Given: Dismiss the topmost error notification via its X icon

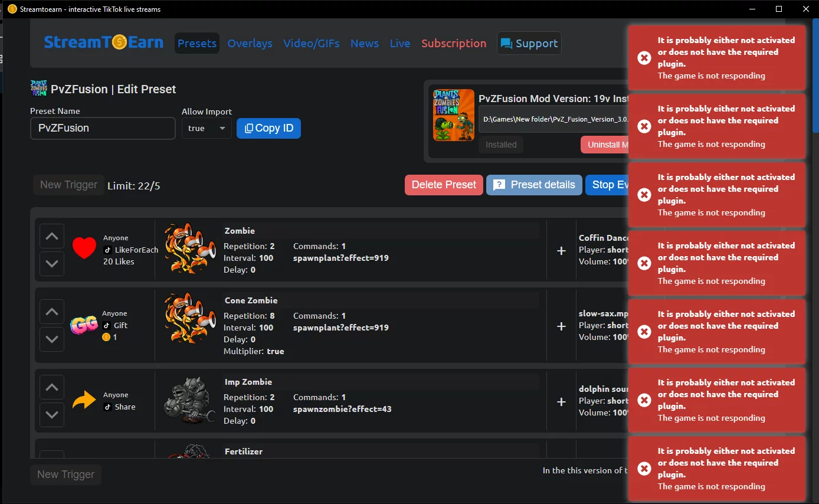Looking at the screenshot, I should point(644,58).
